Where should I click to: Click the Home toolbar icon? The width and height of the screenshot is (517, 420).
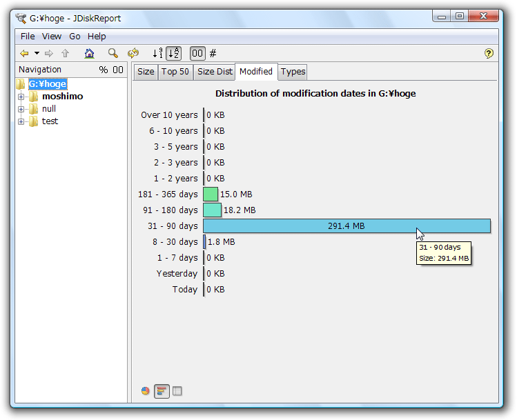(89, 53)
